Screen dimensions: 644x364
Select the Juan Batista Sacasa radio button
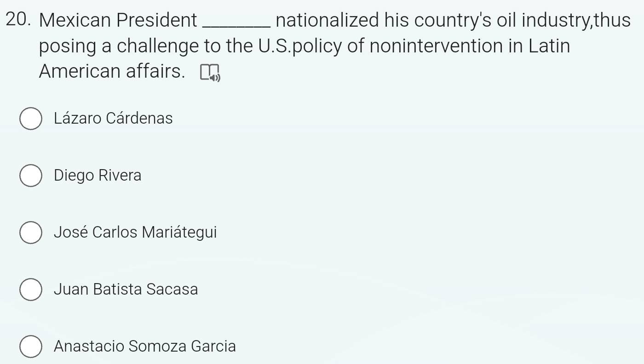click(30, 290)
